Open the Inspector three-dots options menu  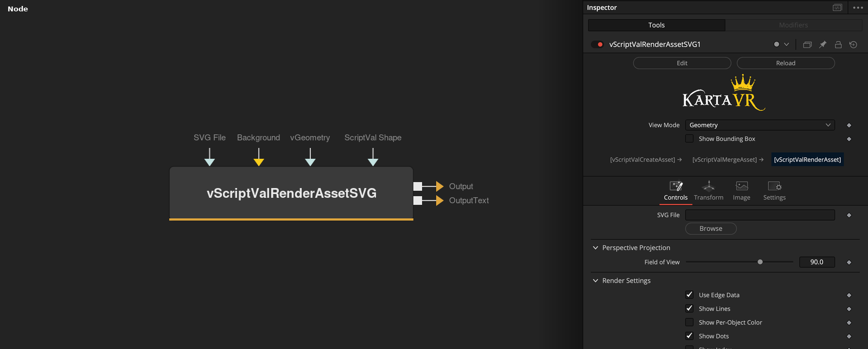coord(858,8)
